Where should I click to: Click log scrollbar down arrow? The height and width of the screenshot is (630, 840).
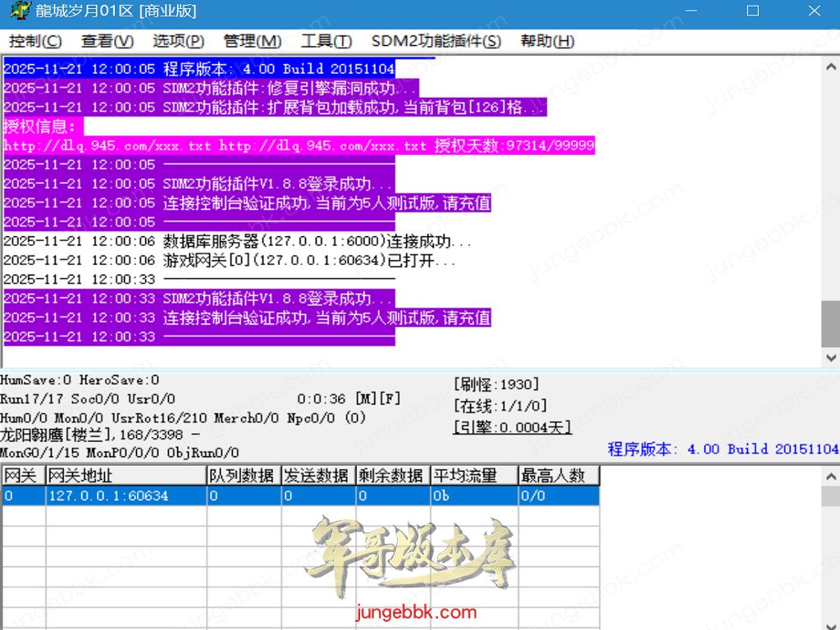click(x=830, y=358)
